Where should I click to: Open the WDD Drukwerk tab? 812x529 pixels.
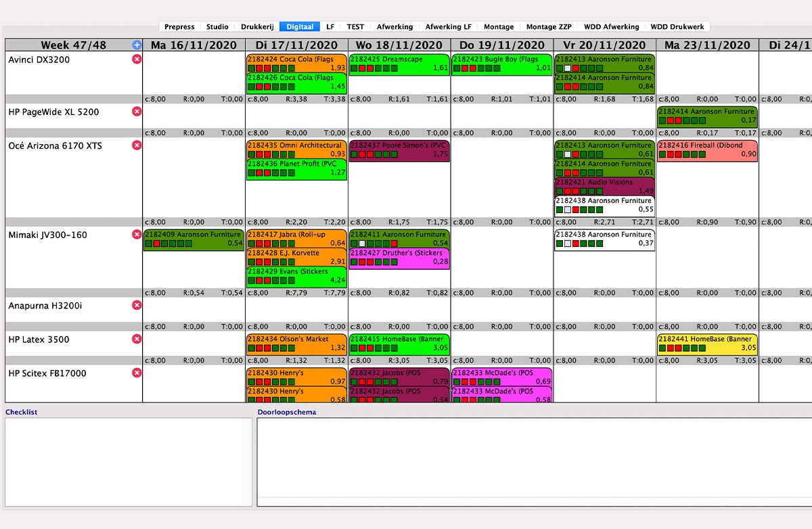pos(677,27)
